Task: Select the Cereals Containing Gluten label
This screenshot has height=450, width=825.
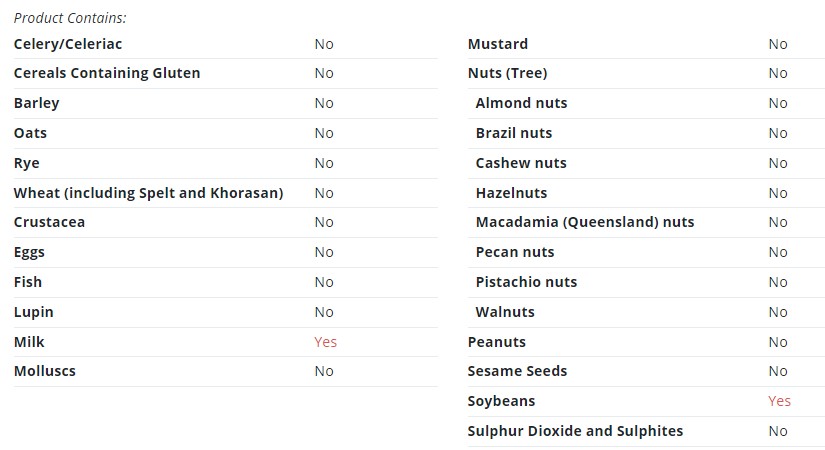Action: (107, 73)
